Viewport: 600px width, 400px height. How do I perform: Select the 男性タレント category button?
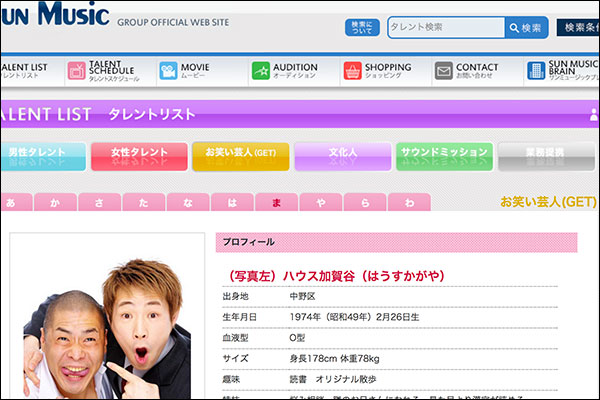pos(41,153)
